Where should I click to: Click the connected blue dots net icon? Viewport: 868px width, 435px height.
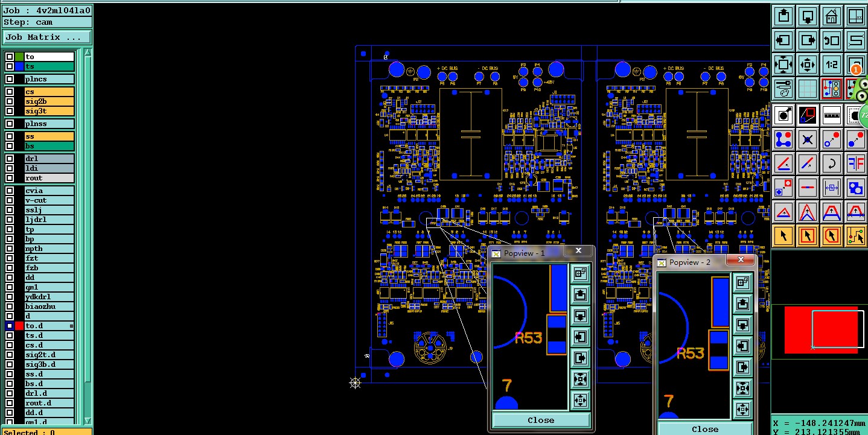click(x=783, y=139)
